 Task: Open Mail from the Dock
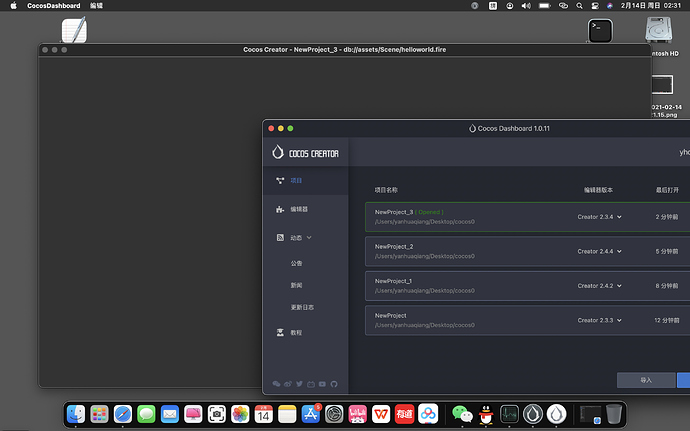[x=170, y=414]
